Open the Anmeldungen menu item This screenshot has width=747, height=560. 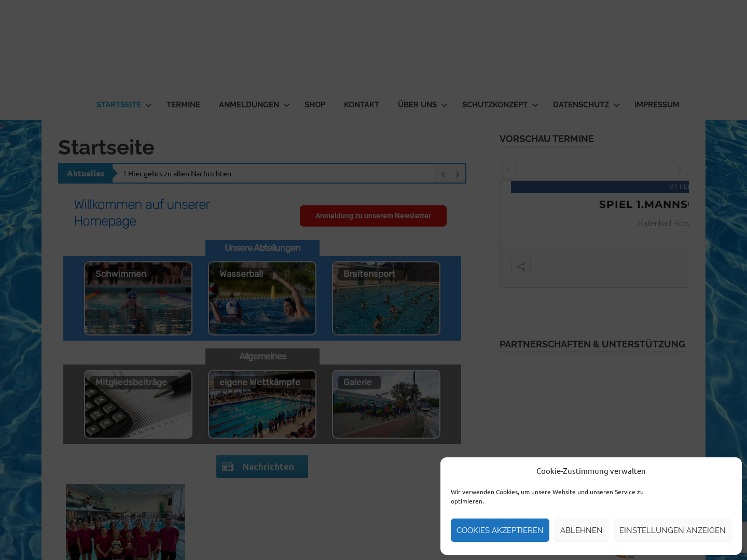pyautogui.click(x=249, y=105)
